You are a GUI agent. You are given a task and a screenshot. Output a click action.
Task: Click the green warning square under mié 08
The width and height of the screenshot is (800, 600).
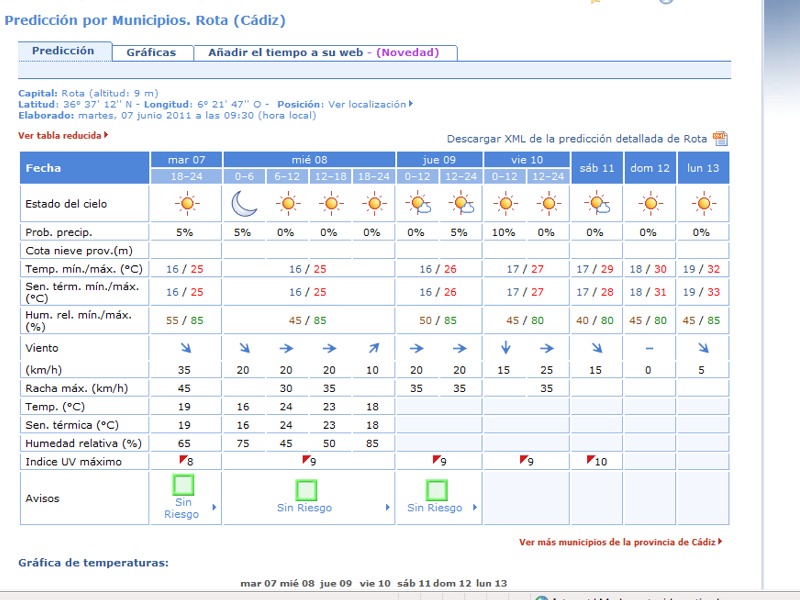point(307,489)
